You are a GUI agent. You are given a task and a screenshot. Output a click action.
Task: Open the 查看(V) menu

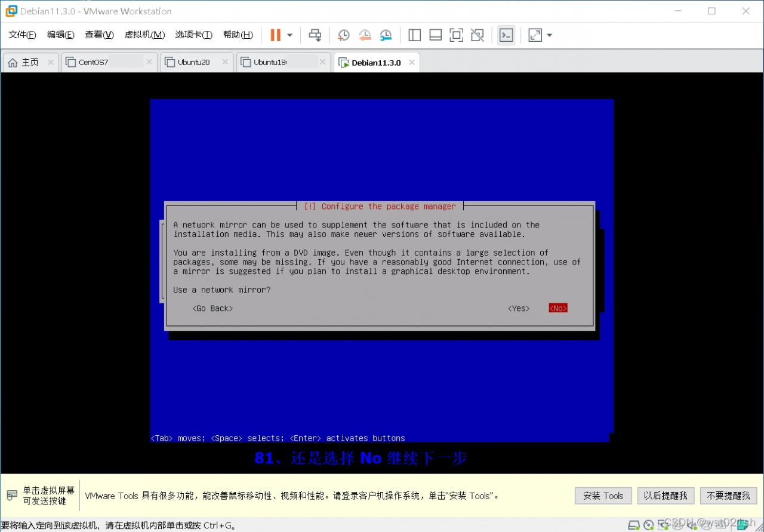99,35
